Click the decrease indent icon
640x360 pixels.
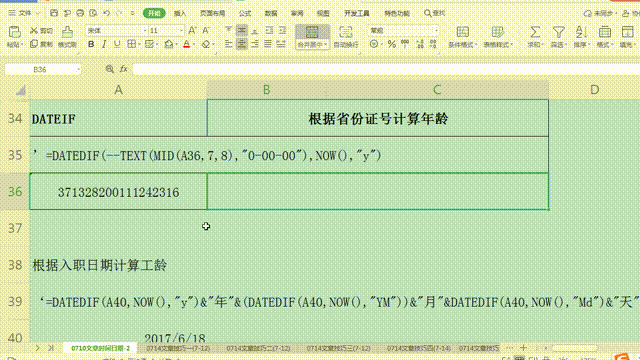point(269,30)
